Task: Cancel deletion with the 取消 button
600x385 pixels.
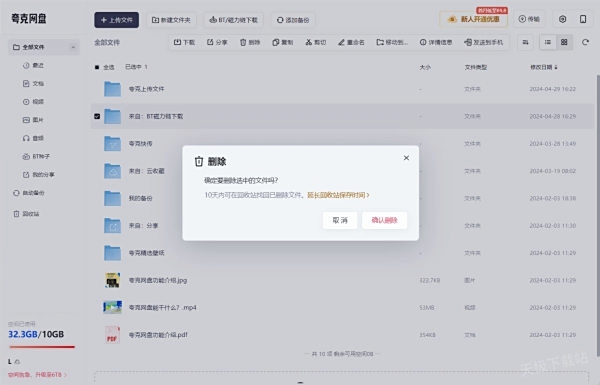Action: tap(340, 220)
